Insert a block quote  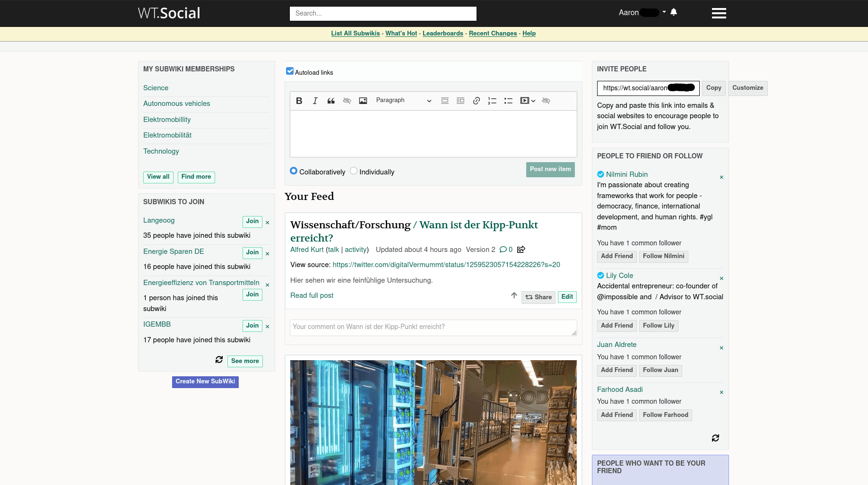pyautogui.click(x=331, y=101)
